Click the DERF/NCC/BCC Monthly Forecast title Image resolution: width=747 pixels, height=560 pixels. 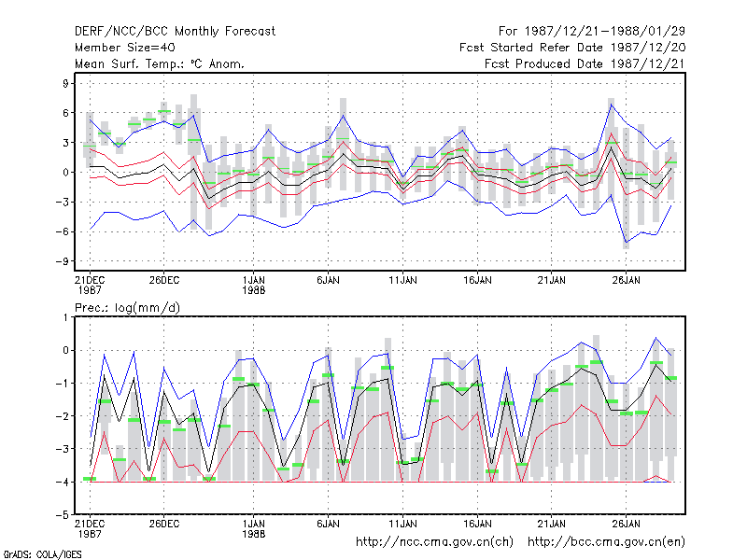click(175, 32)
